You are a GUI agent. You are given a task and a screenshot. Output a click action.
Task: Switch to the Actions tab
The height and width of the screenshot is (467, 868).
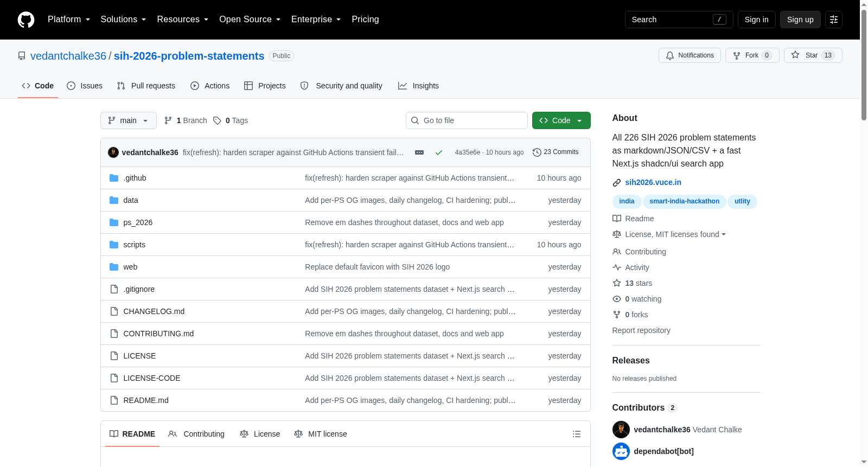[x=210, y=86]
